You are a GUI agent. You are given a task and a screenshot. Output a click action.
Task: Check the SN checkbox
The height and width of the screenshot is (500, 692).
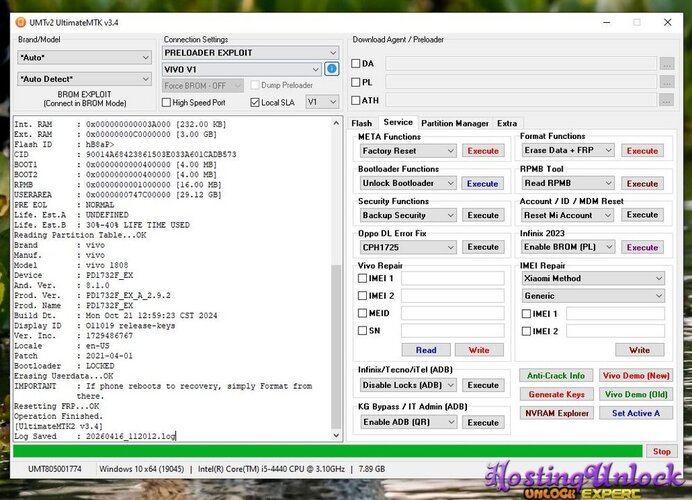click(362, 331)
